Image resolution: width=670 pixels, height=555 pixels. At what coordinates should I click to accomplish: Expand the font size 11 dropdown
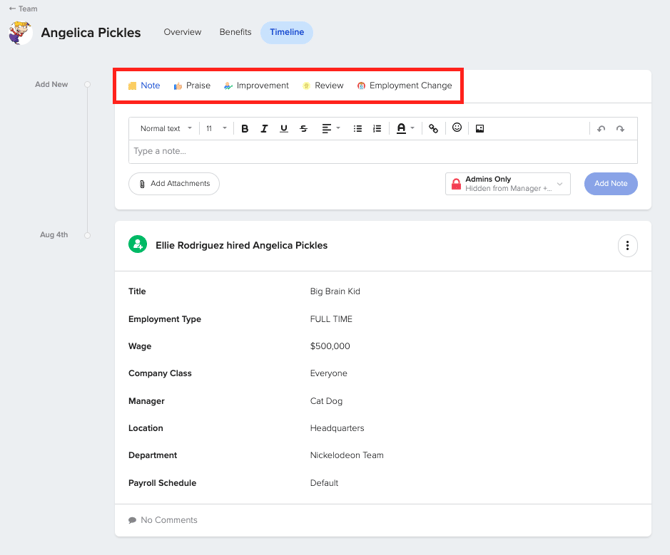tap(216, 129)
